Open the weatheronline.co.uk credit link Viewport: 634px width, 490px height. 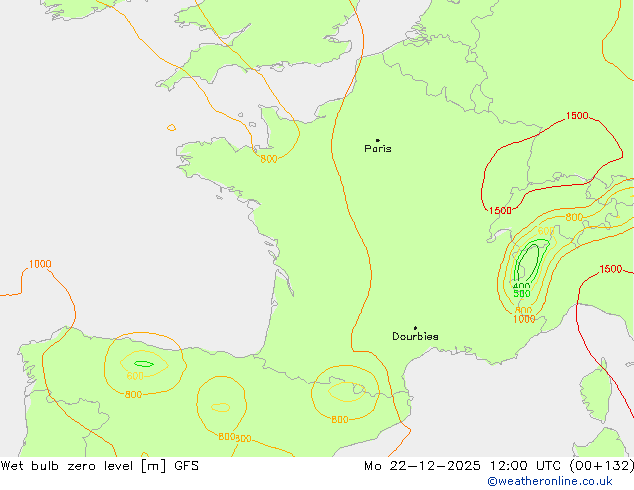point(550,481)
